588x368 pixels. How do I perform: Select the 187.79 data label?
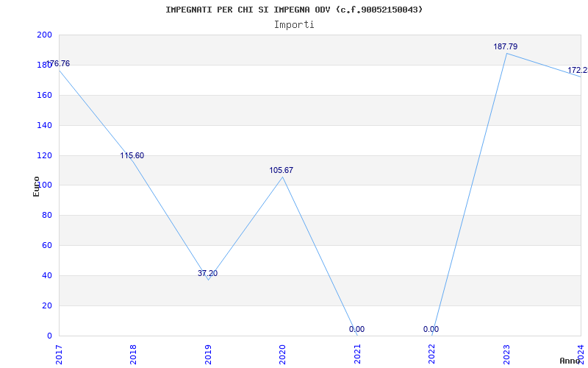click(x=506, y=46)
